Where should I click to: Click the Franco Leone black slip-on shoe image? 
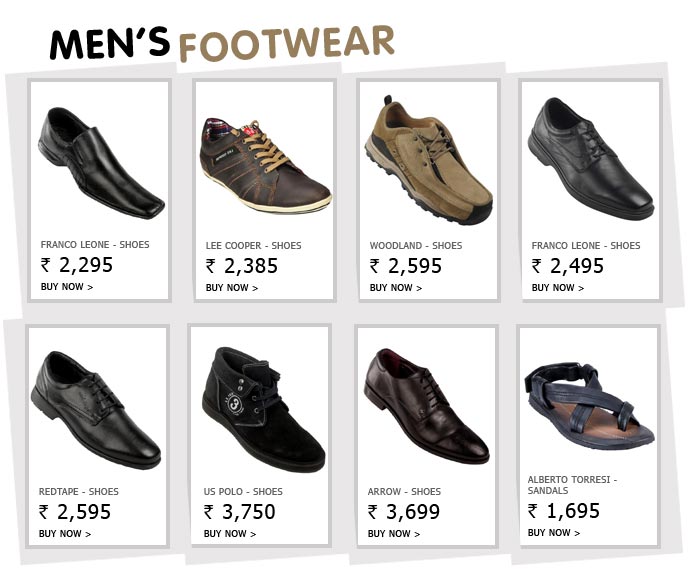coord(100,163)
